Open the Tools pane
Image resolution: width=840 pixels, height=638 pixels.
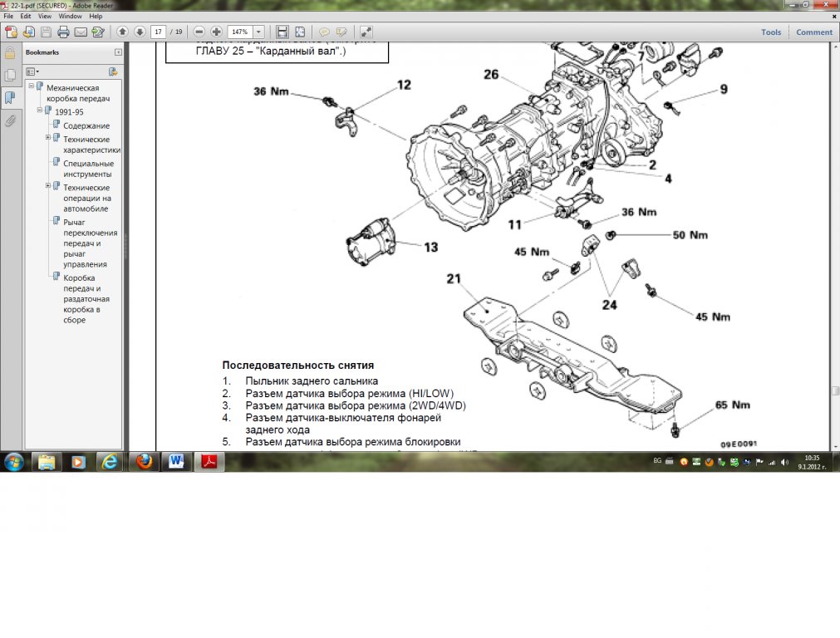pos(770,32)
